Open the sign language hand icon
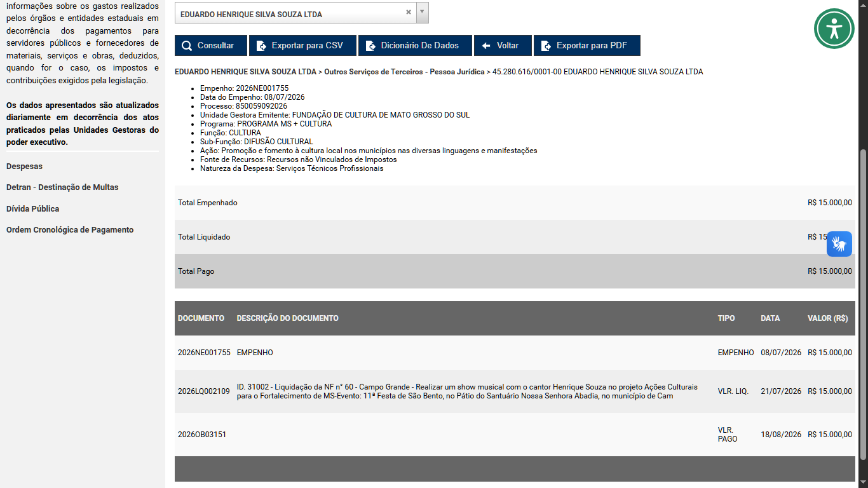This screenshot has width=868, height=488. click(x=839, y=244)
